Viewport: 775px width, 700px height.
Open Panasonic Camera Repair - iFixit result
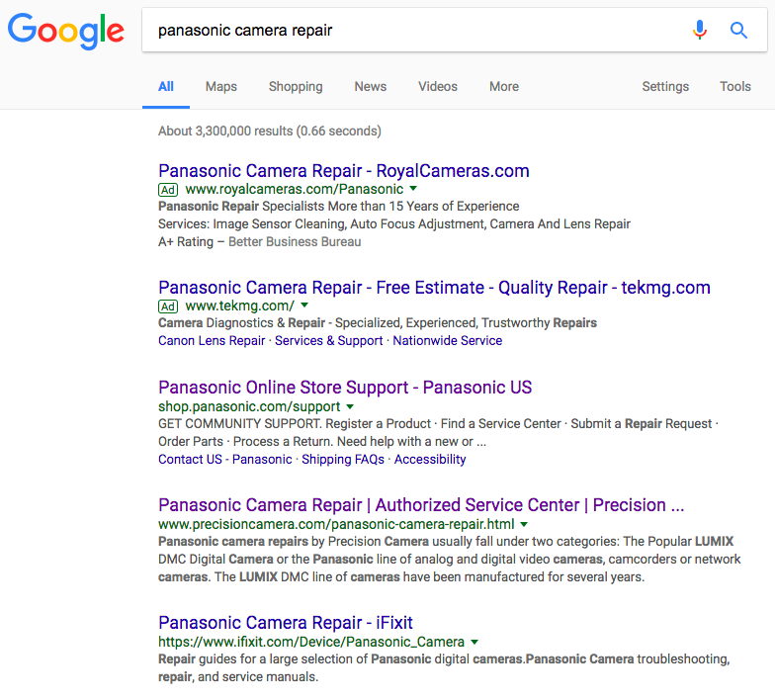[x=285, y=623]
